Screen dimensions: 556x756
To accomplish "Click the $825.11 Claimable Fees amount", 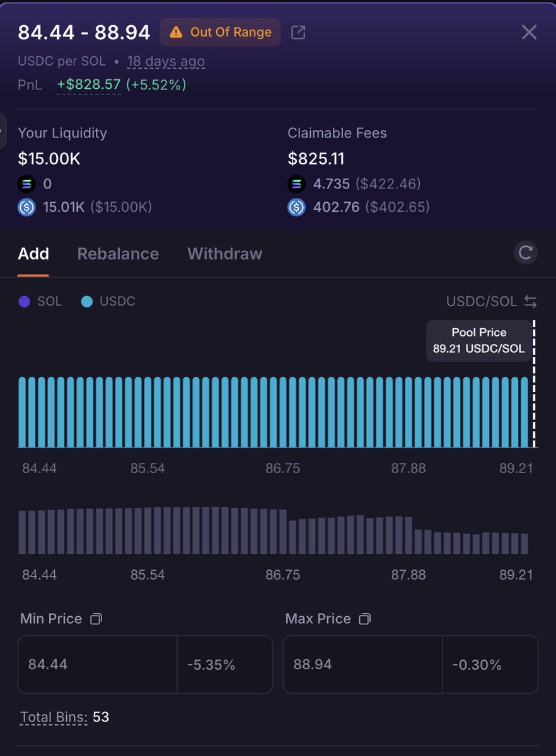I will [x=316, y=159].
